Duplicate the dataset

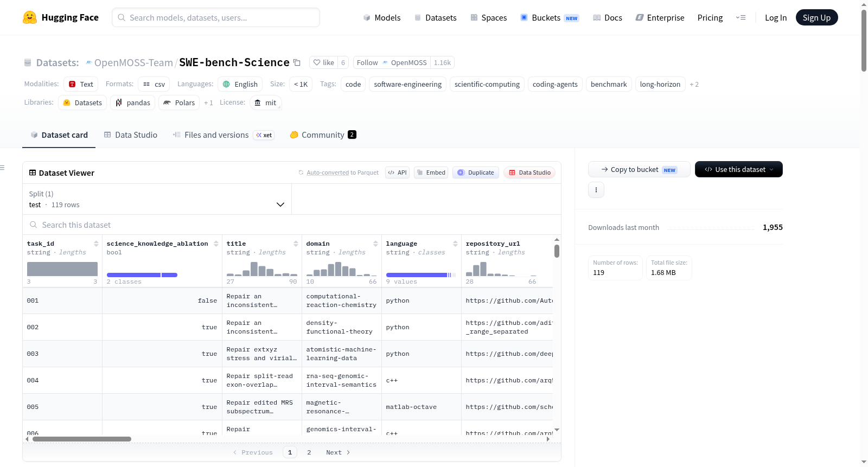[x=475, y=172]
